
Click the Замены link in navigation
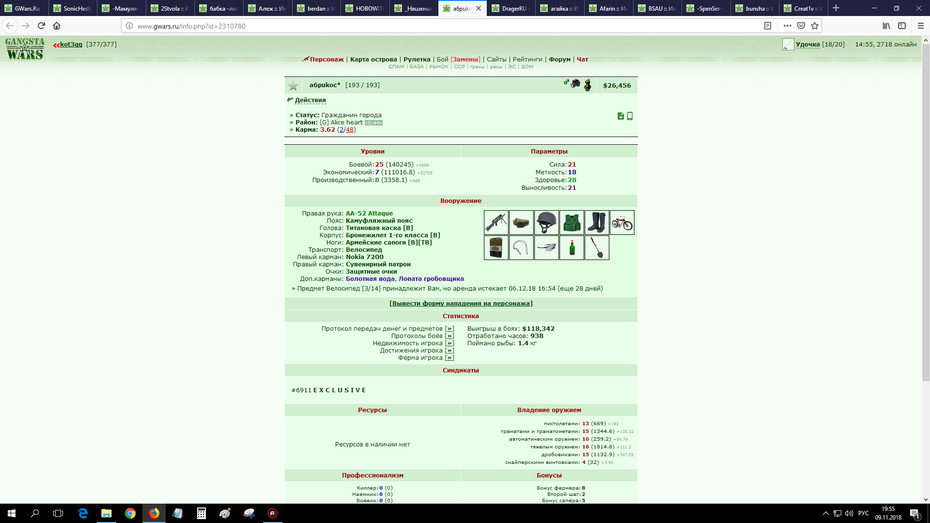click(465, 59)
